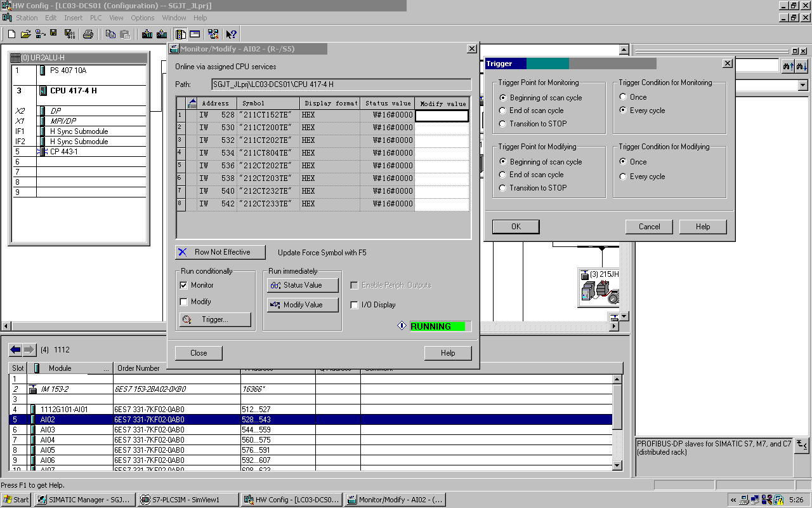Switch to S7-PLCSIM SimView1 taskbar button
The image size is (812, 508).
click(x=188, y=500)
